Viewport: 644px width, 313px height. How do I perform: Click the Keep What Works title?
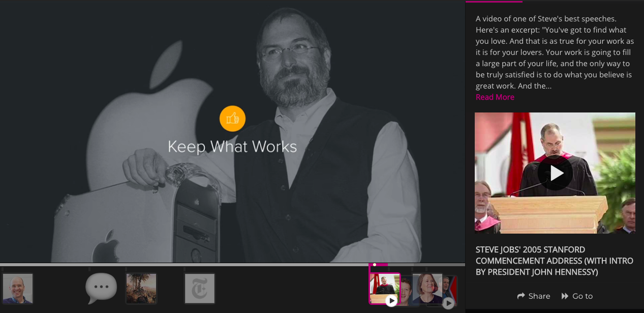232,147
